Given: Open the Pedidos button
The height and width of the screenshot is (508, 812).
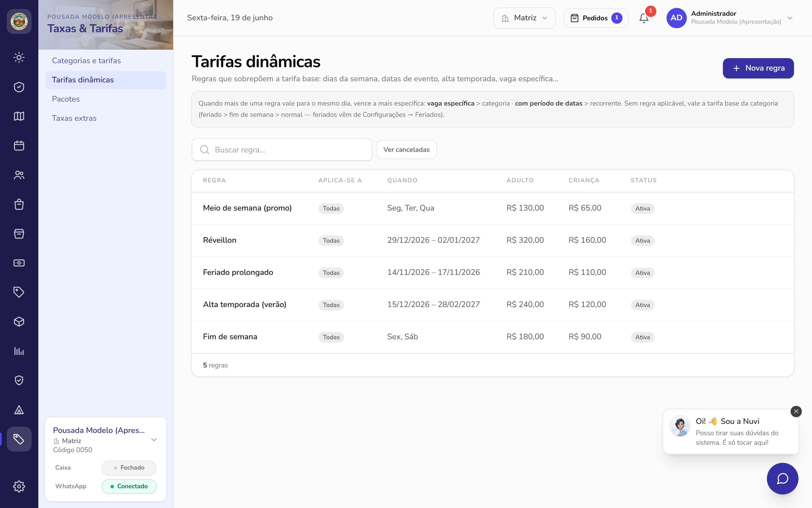Looking at the screenshot, I should (596, 18).
